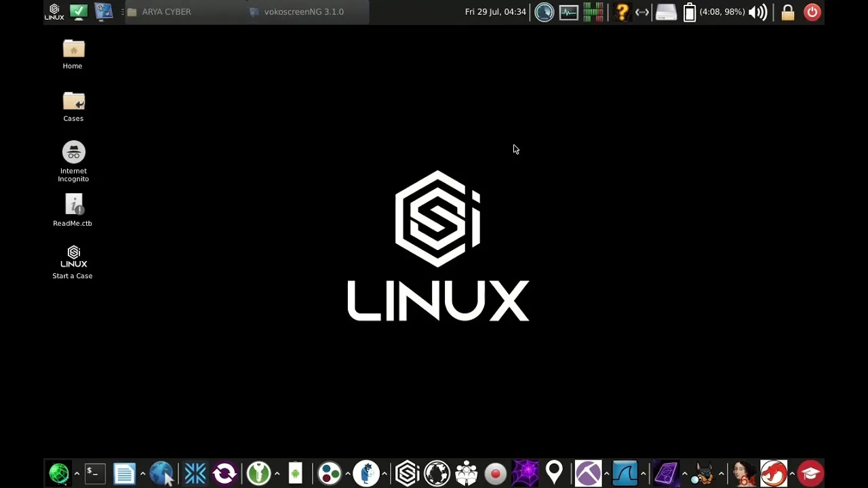The width and height of the screenshot is (868, 488).
Task: Open the round clock gauge panel applet
Action: tap(544, 12)
